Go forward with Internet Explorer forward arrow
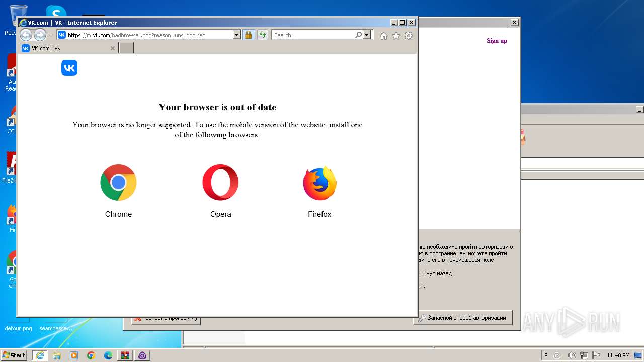644x362 pixels. [x=40, y=35]
